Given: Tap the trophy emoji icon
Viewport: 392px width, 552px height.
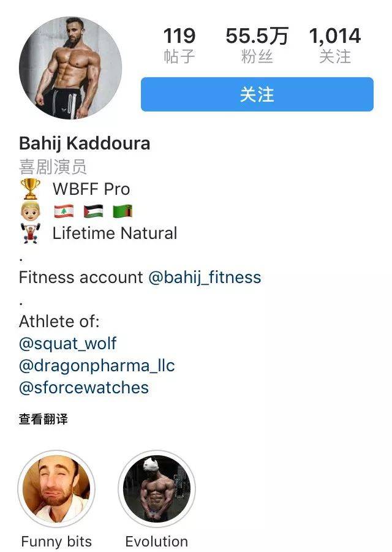Looking at the screenshot, I should [x=30, y=189].
